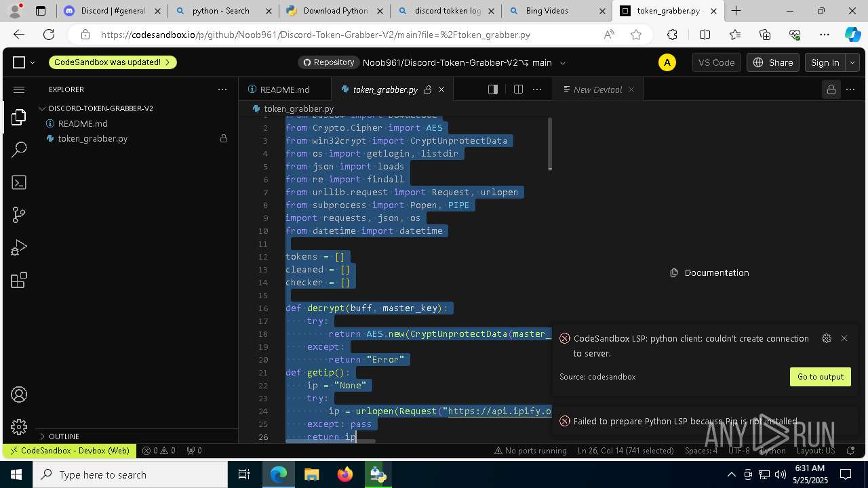Select token_grabber.py in the file explorer
The image size is (868, 488).
coord(92,138)
